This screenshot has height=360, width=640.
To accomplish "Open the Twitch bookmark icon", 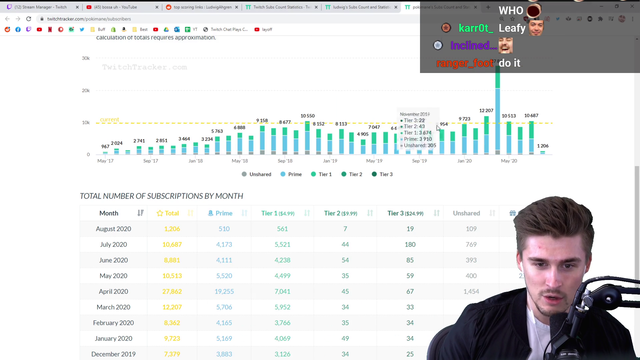I will click(29, 29).
